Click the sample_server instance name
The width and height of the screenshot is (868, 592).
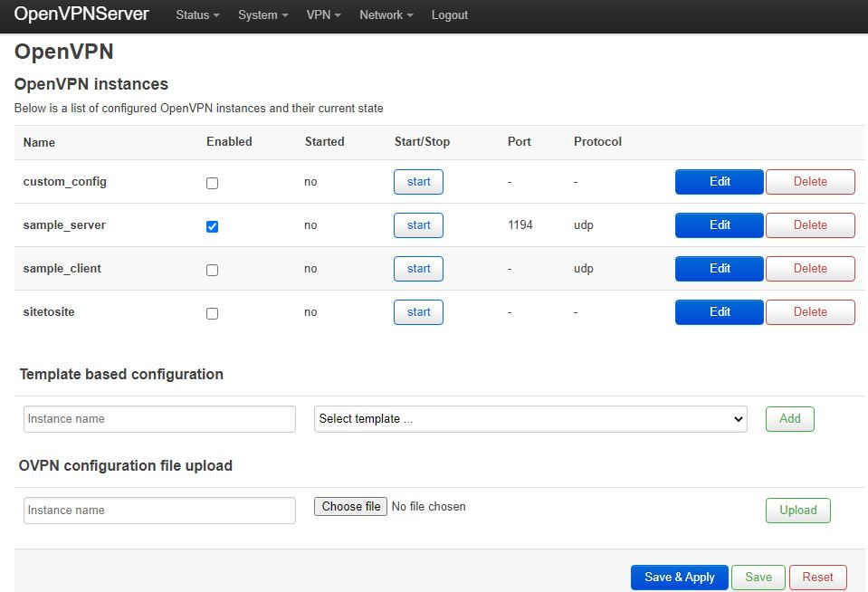click(64, 225)
